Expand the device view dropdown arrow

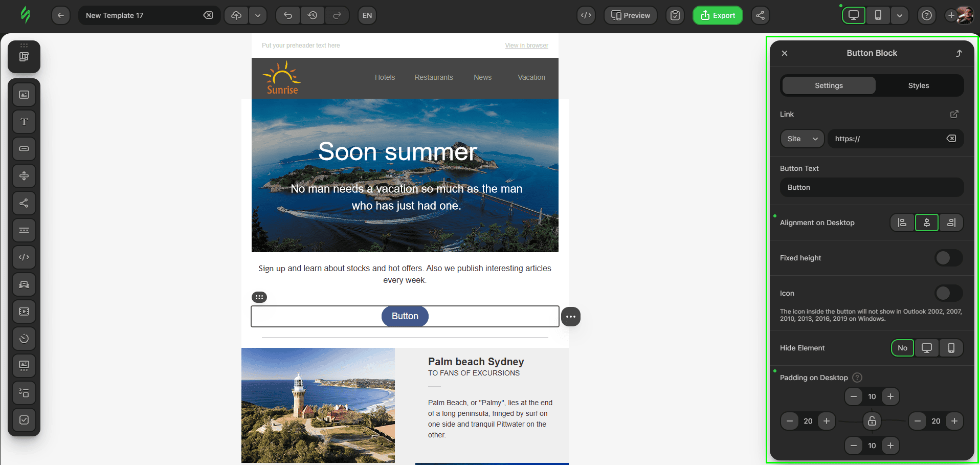click(x=900, y=15)
